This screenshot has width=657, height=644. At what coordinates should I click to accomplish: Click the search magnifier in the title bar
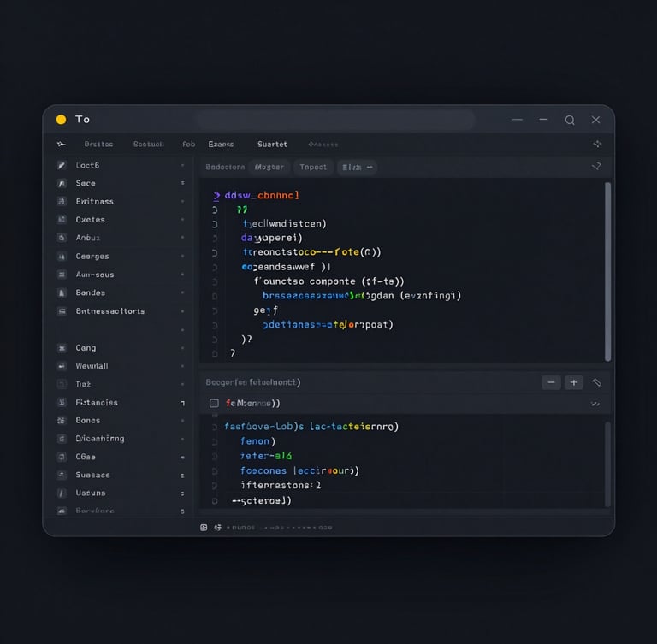(x=570, y=121)
